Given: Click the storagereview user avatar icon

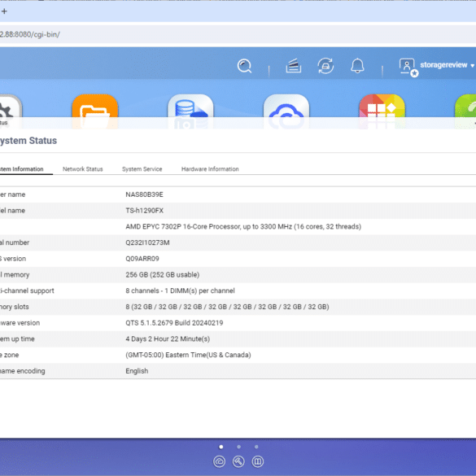Looking at the screenshot, I should point(408,67).
